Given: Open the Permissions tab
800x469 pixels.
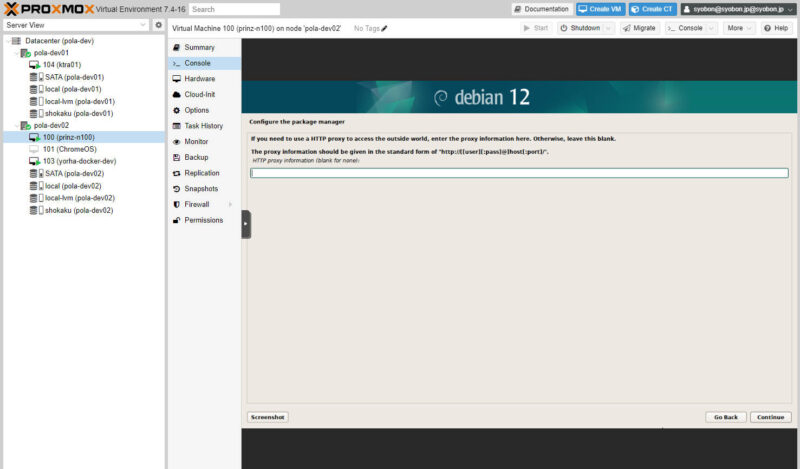Looking at the screenshot, I should pyautogui.click(x=205, y=220).
